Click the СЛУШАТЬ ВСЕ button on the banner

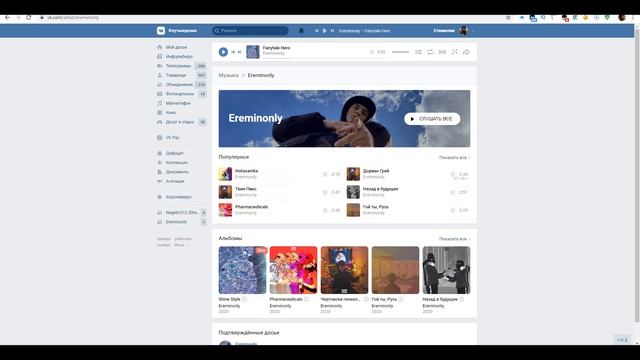coord(432,119)
